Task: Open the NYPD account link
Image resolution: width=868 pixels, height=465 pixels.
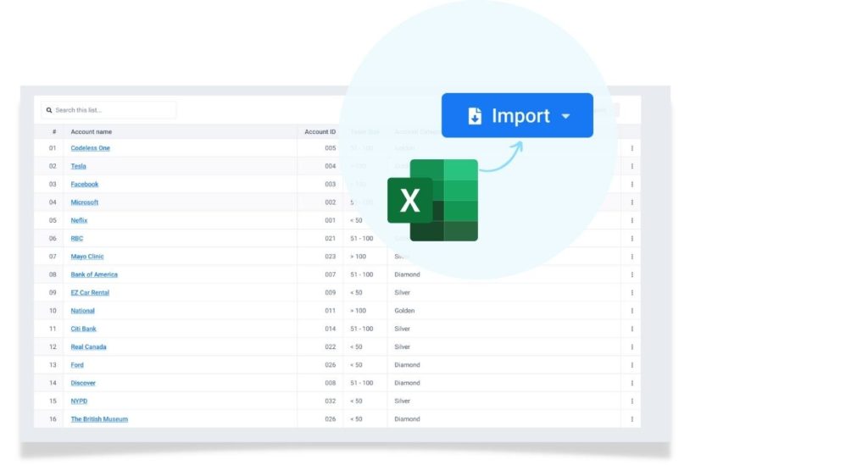Action: (x=79, y=401)
